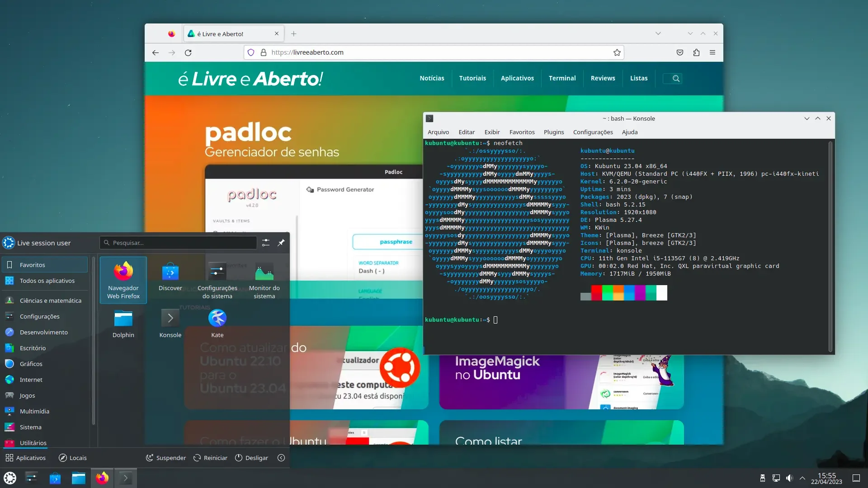868x488 pixels.
Task: Launch Navegador Web Firefox from favorites
Action: coord(123,280)
